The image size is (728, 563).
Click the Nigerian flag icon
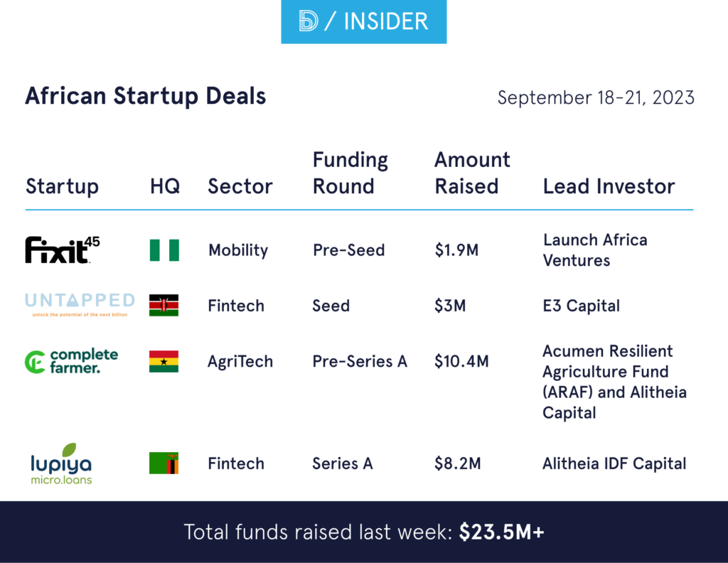pyautogui.click(x=164, y=250)
